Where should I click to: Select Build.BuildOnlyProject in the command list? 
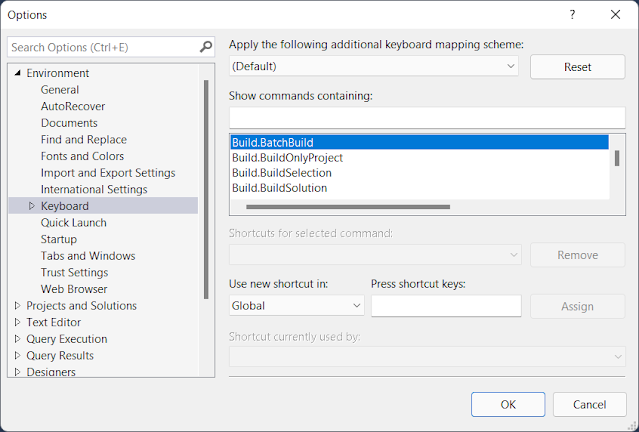[x=287, y=158]
